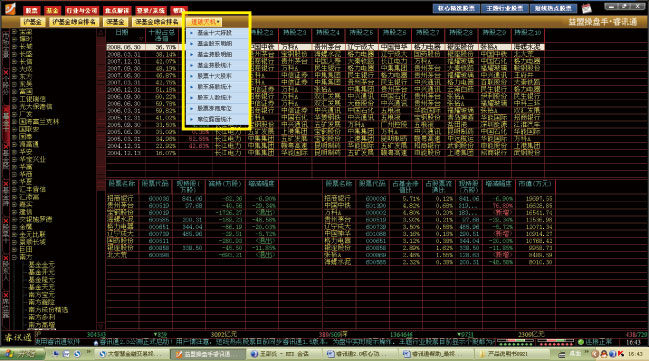Click the scroll-up arrow on fund tree
Screen dimensions: 649x361
click(101, 32)
